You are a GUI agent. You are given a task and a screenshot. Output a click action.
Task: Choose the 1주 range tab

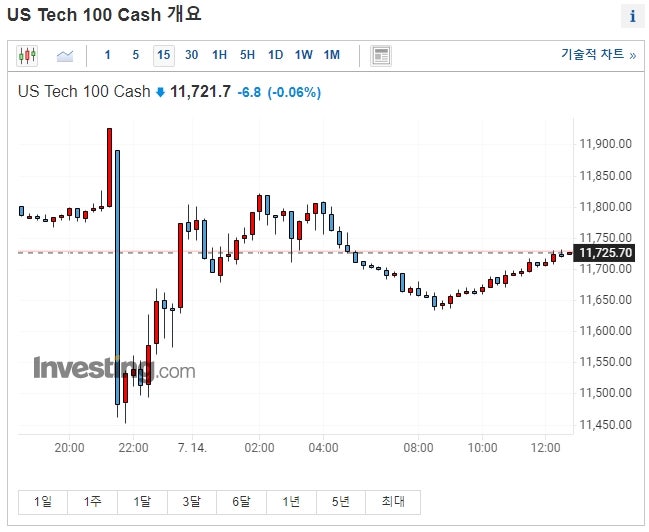click(x=92, y=502)
